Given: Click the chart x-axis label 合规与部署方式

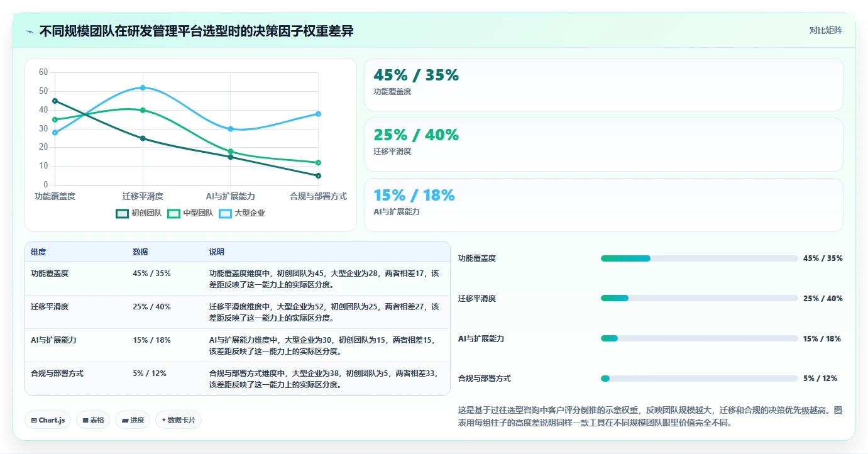Looking at the screenshot, I should pyautogui.click(x=318, y=197).
